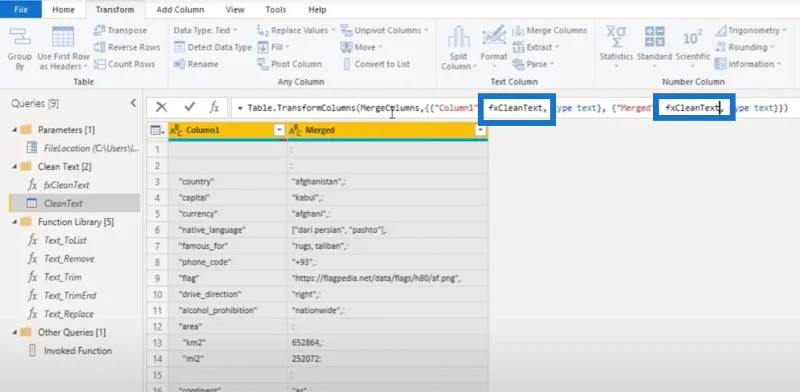The height and width of the screenshot is (392, 800).
Task: Collapse the Function Library folder
Action: pos(14,222)
